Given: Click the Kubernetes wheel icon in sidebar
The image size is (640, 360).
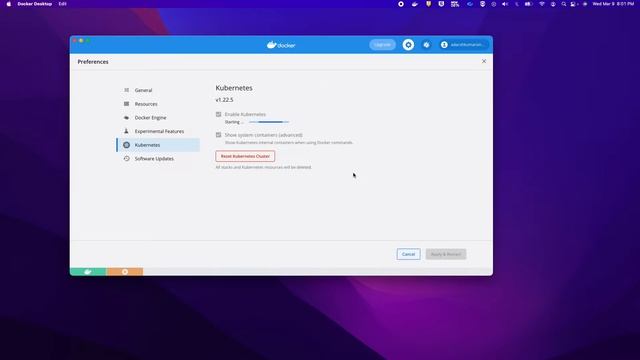Looking at the screenshot, I should tap(127, 145).
